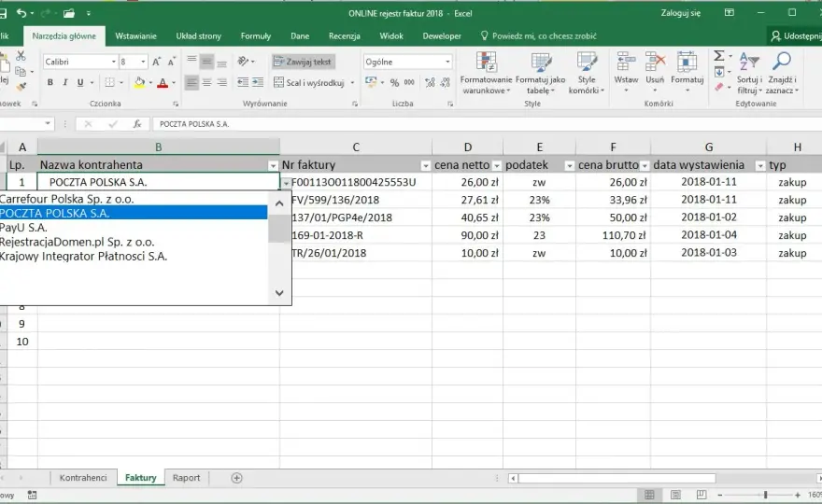This screenshot has height=504, width=822.
Task: Switch to the Raport sheet tab
Action: tap(186, 478)
